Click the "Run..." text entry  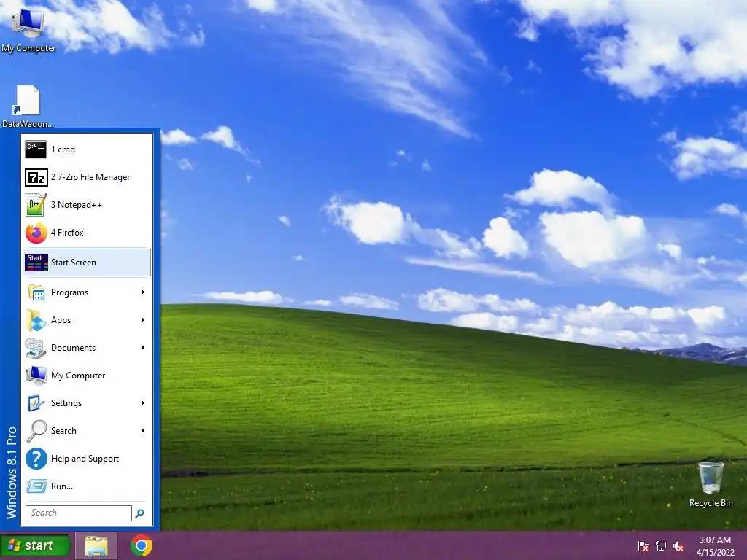(x=62, y=486)
